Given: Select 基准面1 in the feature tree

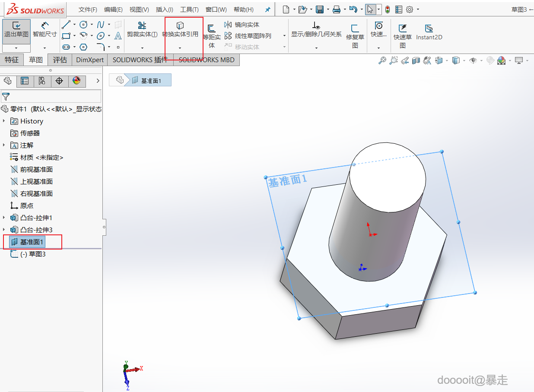Looking at the screenshot, I should point(32,242).
